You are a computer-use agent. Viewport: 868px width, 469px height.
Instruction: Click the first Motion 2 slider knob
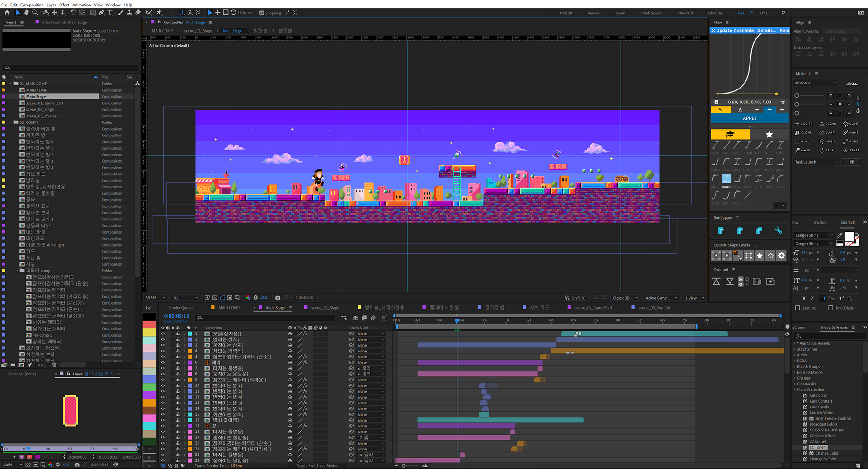pyautogui.click(x=797, y=95)
